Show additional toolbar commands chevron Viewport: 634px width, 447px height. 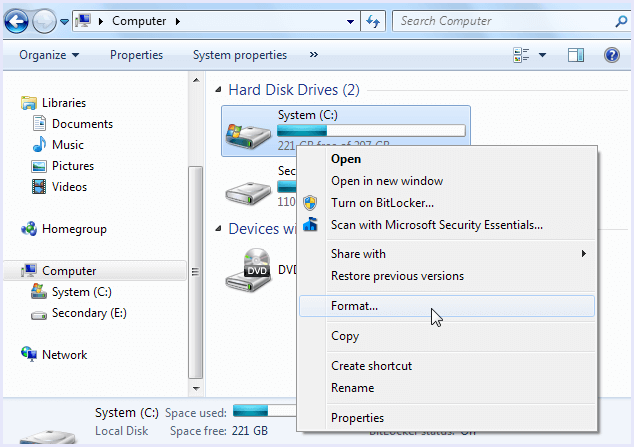click(x=314, y=54)
